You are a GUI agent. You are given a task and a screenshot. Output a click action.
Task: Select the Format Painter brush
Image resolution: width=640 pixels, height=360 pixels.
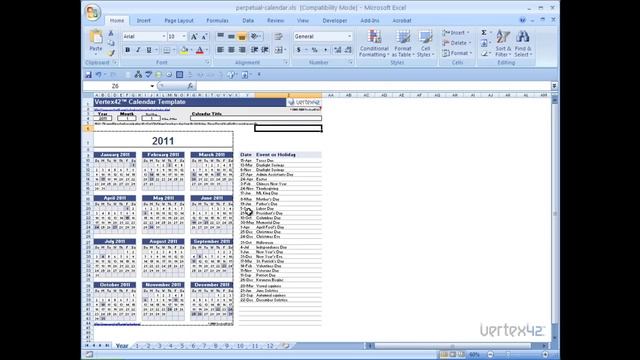[x=111, y=53]
